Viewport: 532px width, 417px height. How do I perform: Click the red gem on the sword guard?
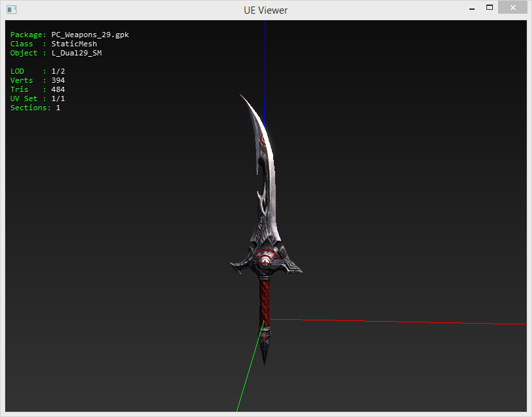tap(265, 262)
